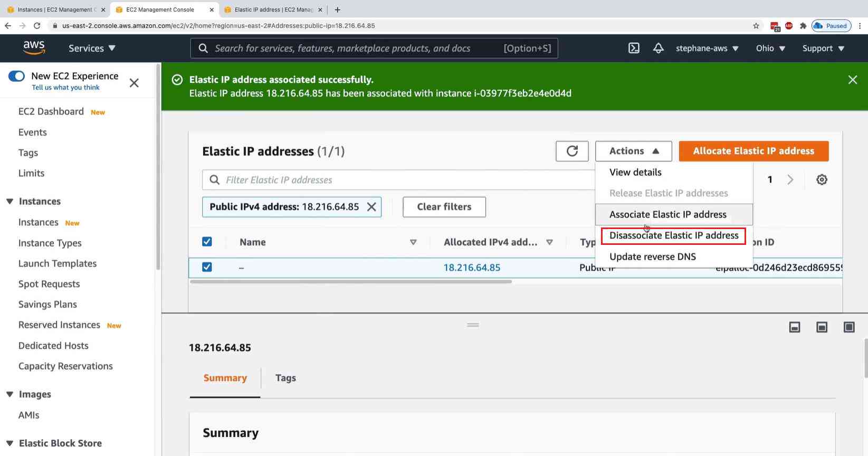Click the Filter Elastic IP addresses field
Screen dimensions: 868x456
[x=398, y=180]
